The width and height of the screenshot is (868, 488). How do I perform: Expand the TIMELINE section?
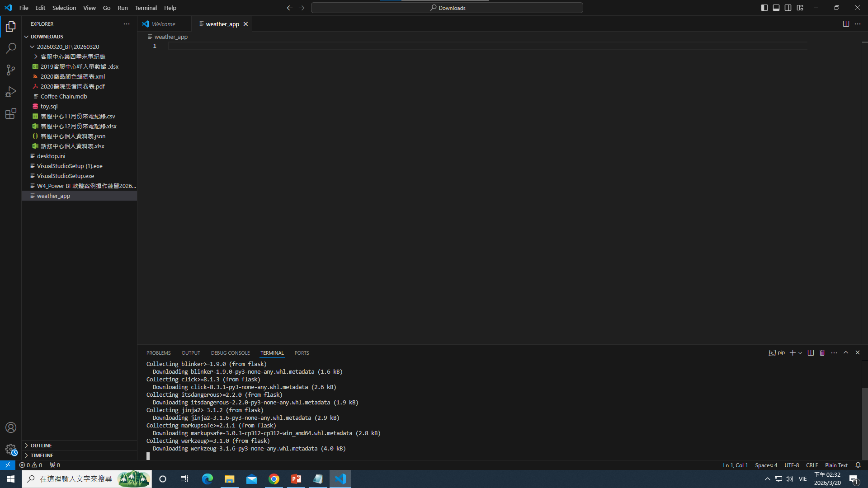pyautogui.click(x=42, y=455)
